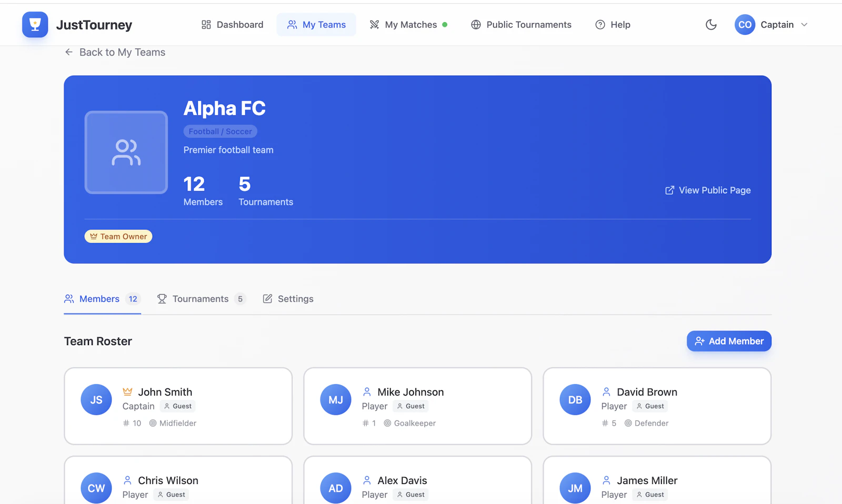Select My Teams in the navigation
Image resolution: width=842 pixels, height=504 pixels.
(x=316, y=25)
